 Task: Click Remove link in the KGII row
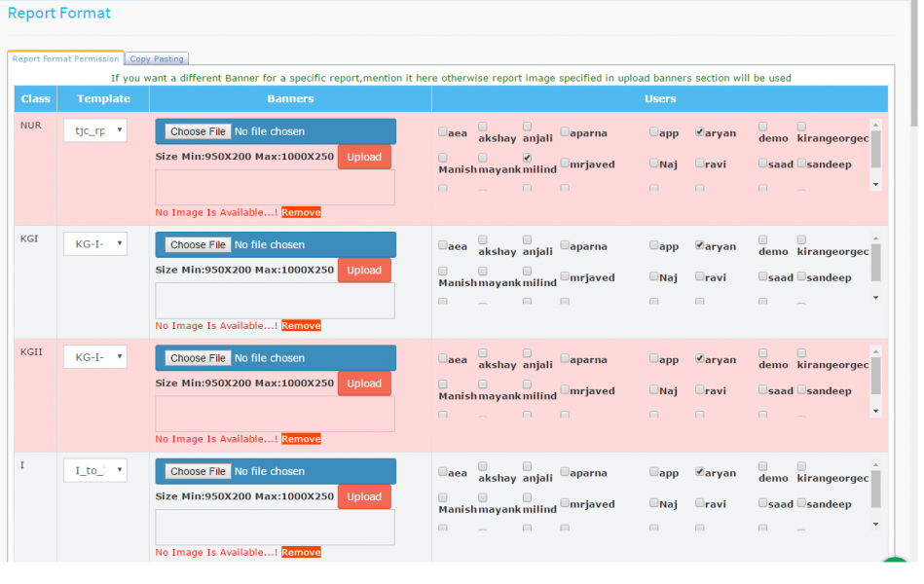pyautogui.click(x=301, y=439)
